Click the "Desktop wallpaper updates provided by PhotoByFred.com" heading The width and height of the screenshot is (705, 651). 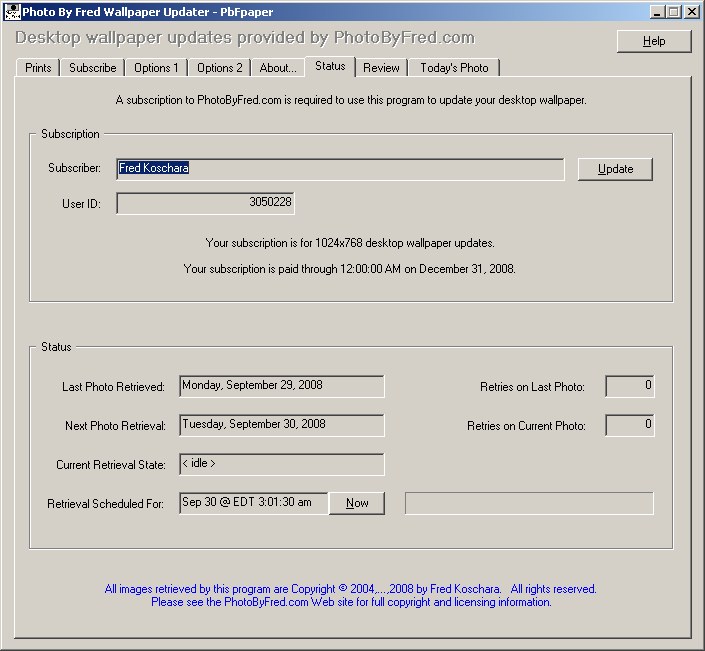click(245, 38)
